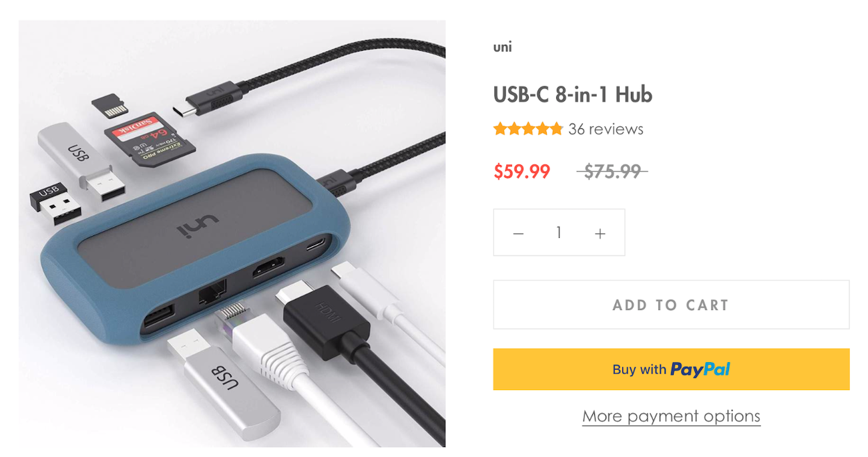Screen dimensions: 868x457
Task: Click the SanDisk SD card in photo
Action: (x=150, y=139)
